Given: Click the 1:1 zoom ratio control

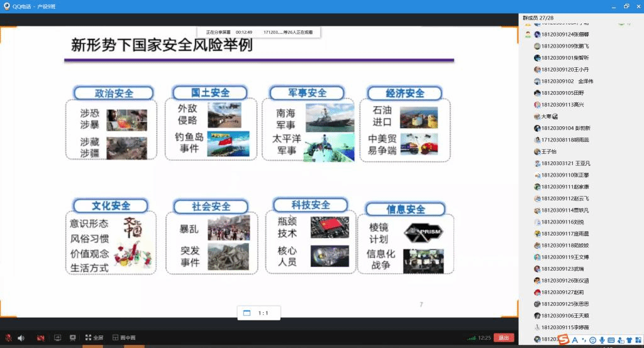Looking at the screenshot, I should click(x=258, y=313).
